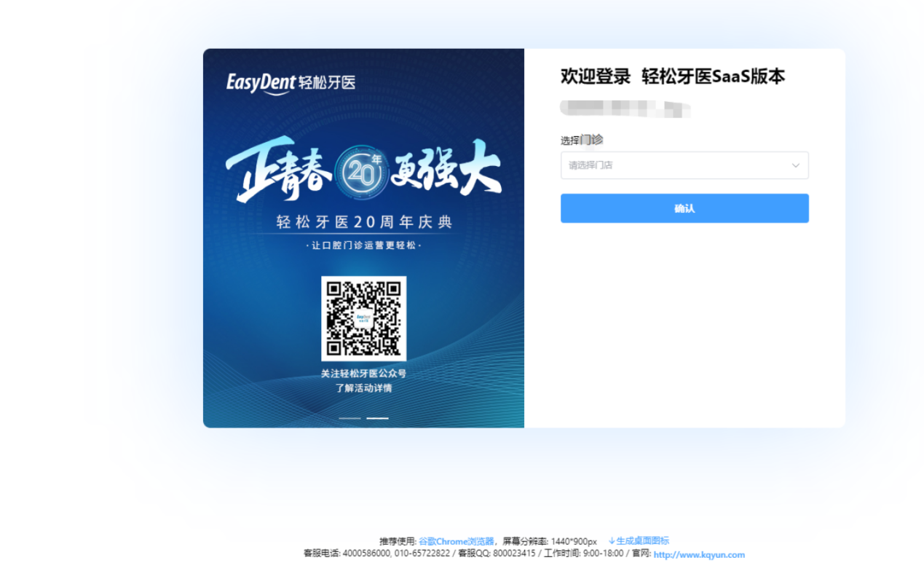Click the customer service phone 4000586000 text
This screenshot has width=924, height=563.
[366, 554]
